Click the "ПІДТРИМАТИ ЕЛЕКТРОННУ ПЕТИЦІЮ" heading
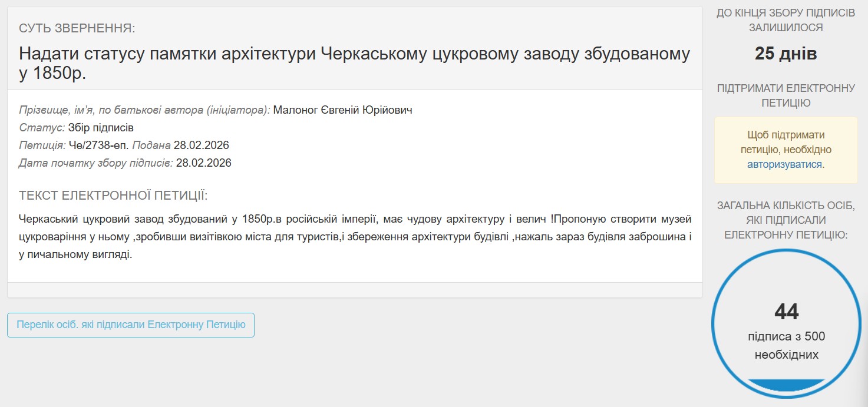868x407 pixels. click(x=786, y=95)
